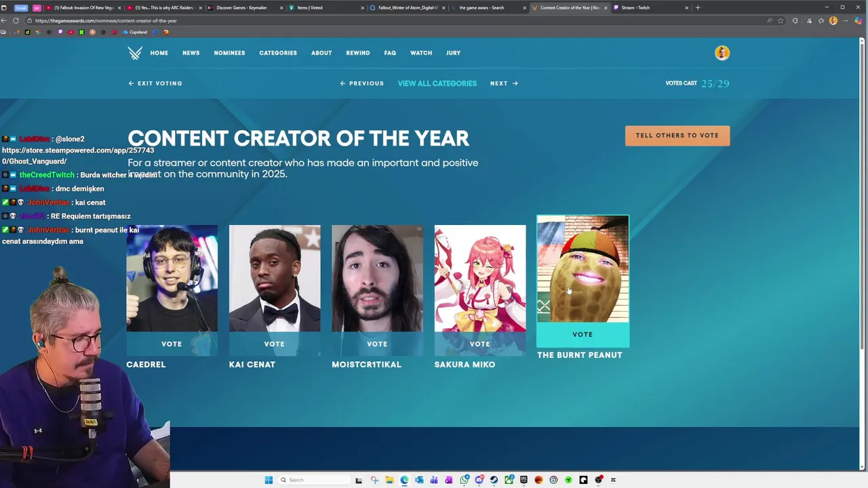Vote for Caedrel

(172, 344)
